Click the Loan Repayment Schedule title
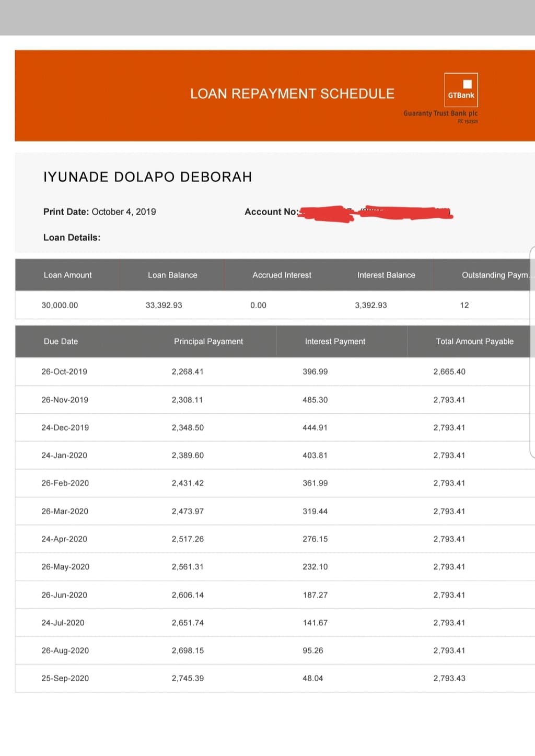This screenshot has width=535, height=756. point(292,94)
